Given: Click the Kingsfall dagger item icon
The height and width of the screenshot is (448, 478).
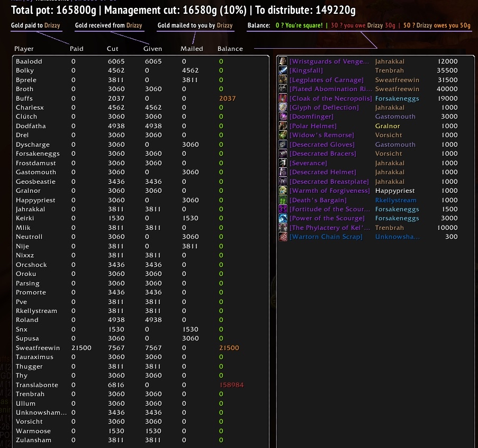Looking at the screenshot, I should (x=283, y=70).
